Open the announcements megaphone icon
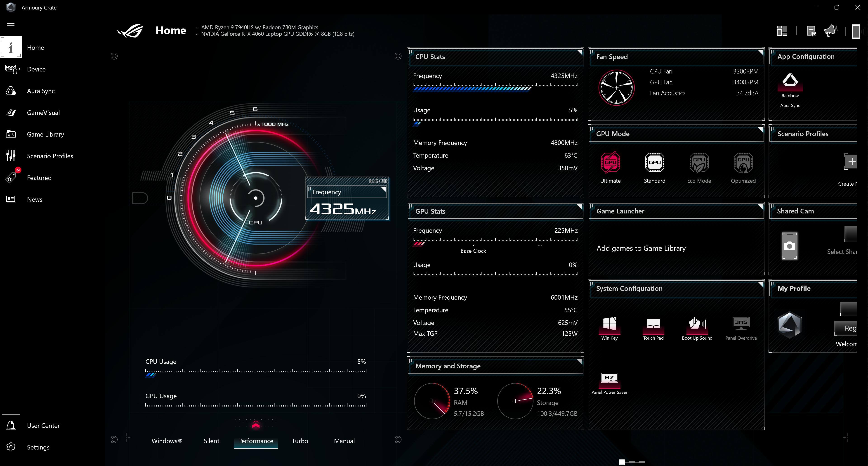The image size is (868, 466). pyautogui.click(x=830, y=31)
